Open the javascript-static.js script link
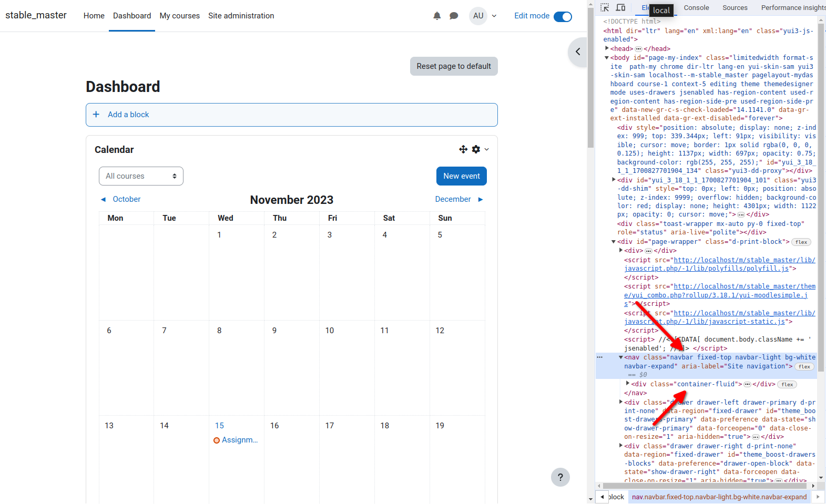 click(719, 317)
